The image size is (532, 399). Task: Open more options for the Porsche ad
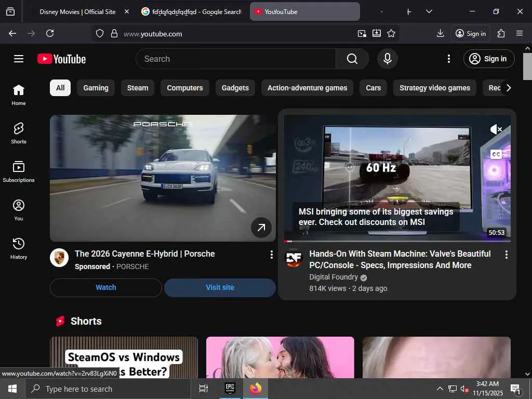click(271, 255)
